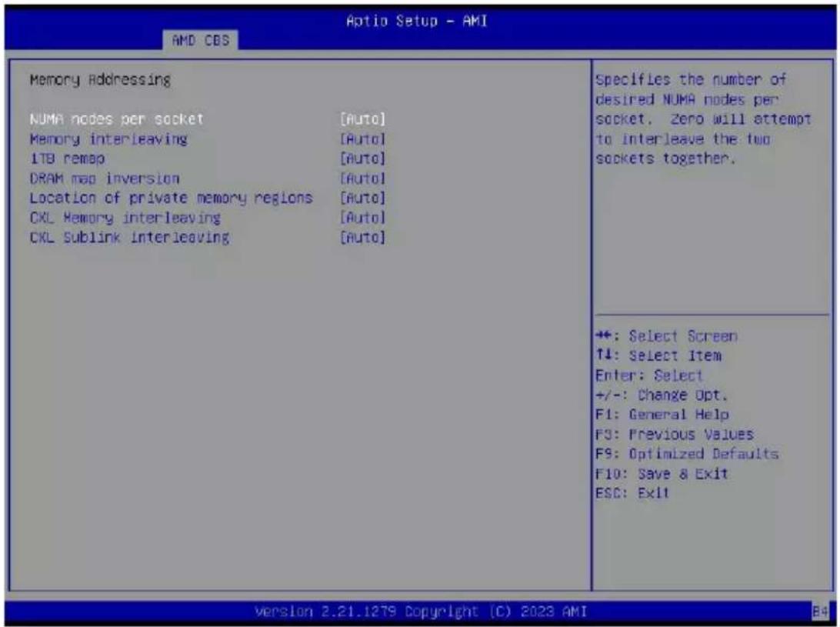The height and width of the screenshot is (627, 840).
Task: Select NUMA nodes per socket setting
Action: [x=117, y=119]
